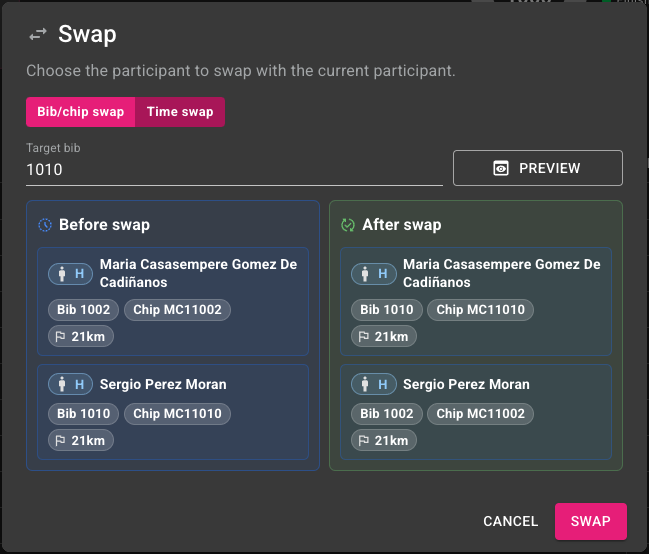This screenshot has height=554, width=649.
Task: Click Chip MC11002 under Sergio in After swap
Action: pyautogui.click(x=480, y=414)
